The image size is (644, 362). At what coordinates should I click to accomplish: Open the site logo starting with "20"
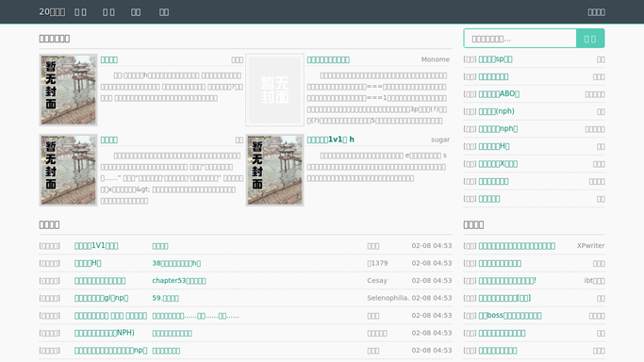(52, 12)
